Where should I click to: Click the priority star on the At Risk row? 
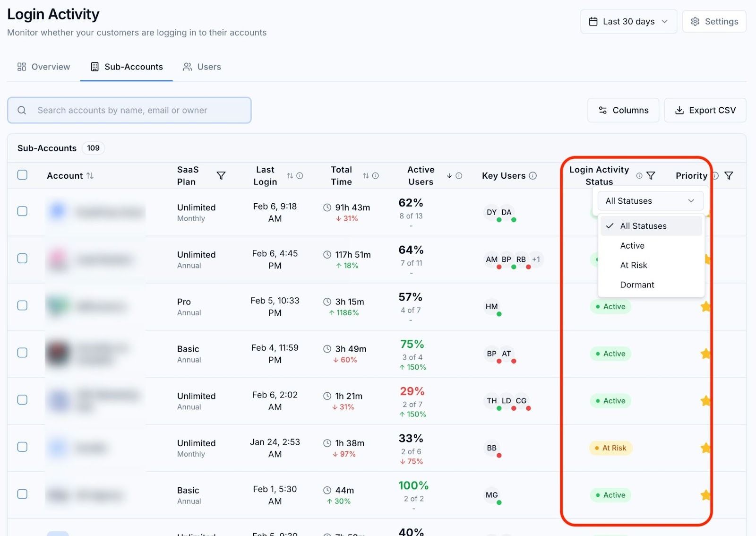pyautogui.click(x=705, y=448)
